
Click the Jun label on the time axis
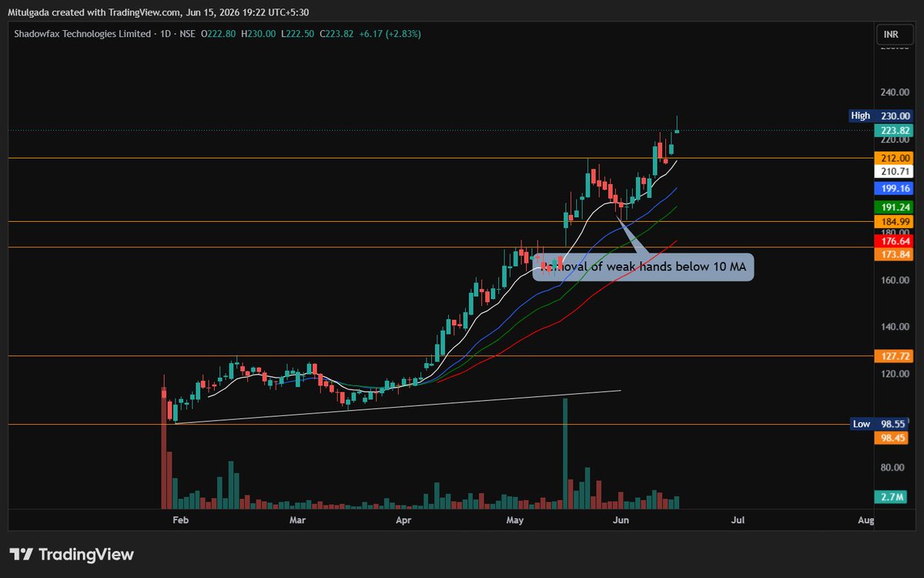pyautogui.click(x=621, y=520)
